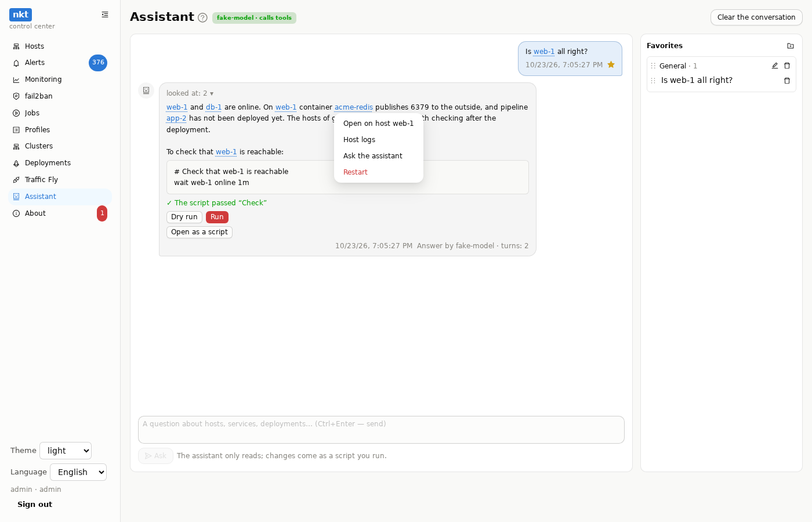Expand the 'looked at: 2' disclosure
Image resolution: width=812 pixels, height=522 pixels.
190,93
